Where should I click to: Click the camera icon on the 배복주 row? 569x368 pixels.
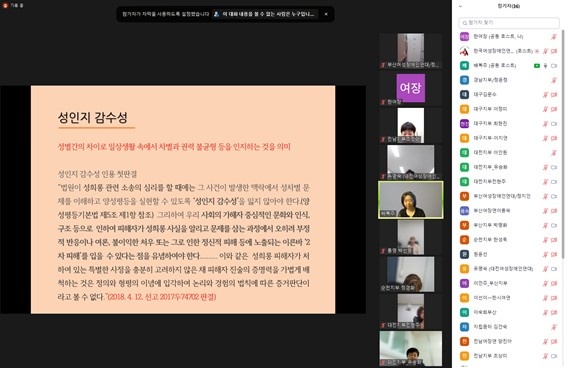[554, 66]
